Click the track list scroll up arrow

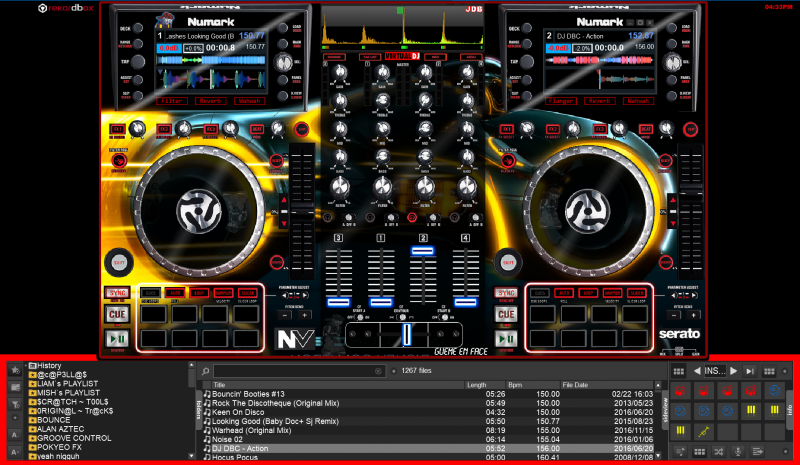658,385
